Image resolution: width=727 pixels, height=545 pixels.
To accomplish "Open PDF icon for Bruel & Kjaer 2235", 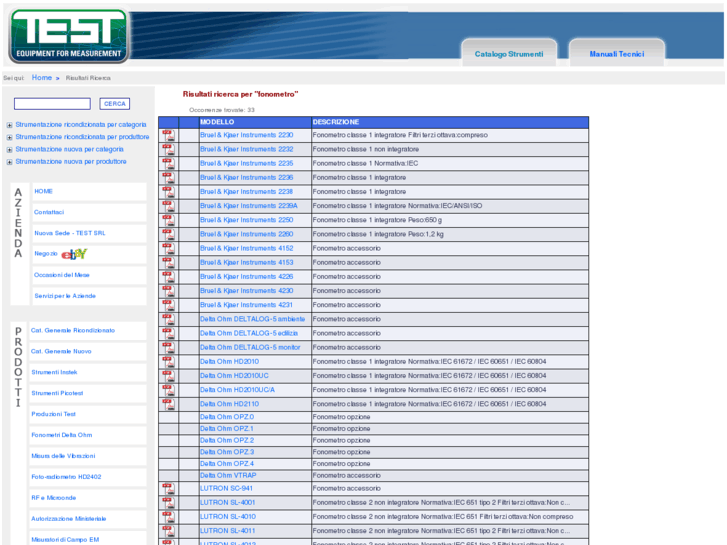I will click(168, 164).
